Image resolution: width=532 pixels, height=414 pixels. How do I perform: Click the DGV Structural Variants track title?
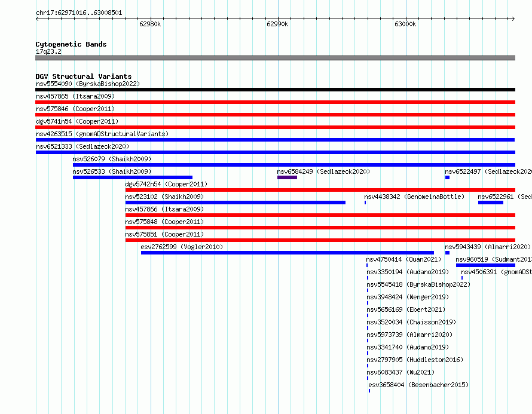coord(84,76)
